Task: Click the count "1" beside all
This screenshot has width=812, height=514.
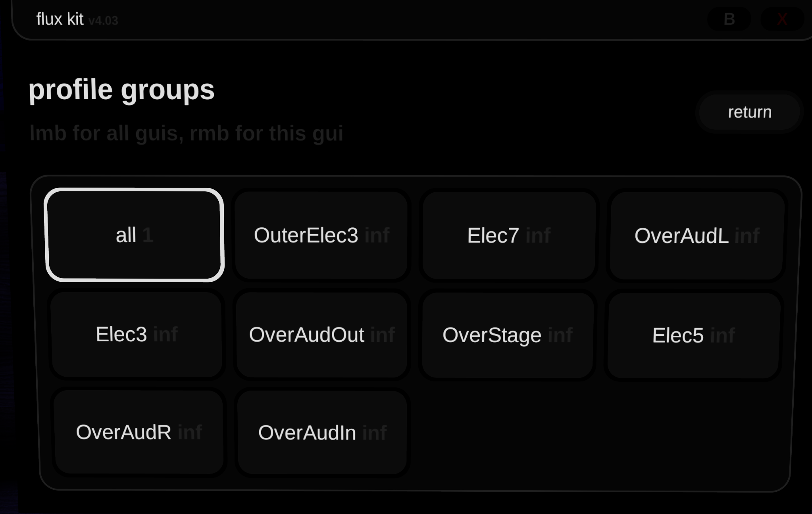Action: point(147,235)
